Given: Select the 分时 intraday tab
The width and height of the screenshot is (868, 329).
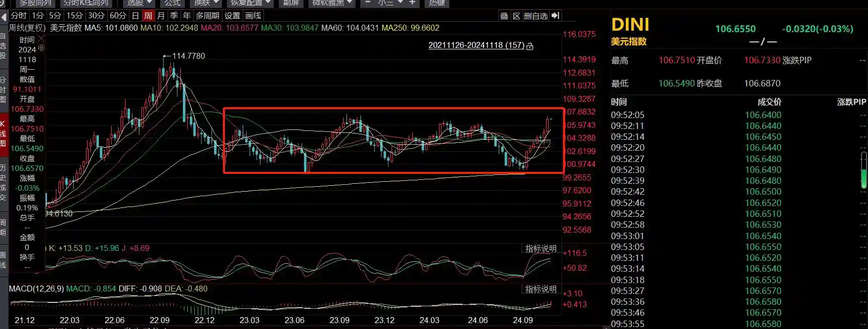Looking at the screenshot, I should pos(19,16).
